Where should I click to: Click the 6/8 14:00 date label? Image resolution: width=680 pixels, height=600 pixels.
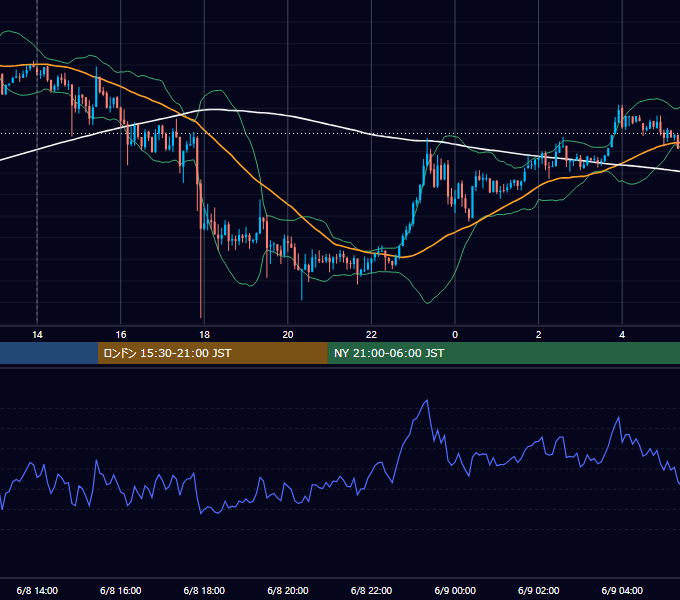coord(37,590)
